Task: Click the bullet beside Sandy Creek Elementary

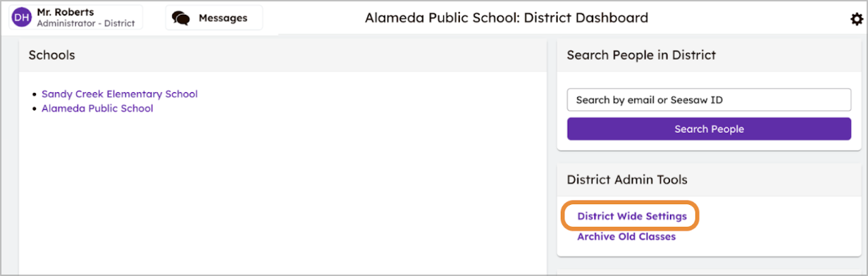Action: (x=35, y=94)
